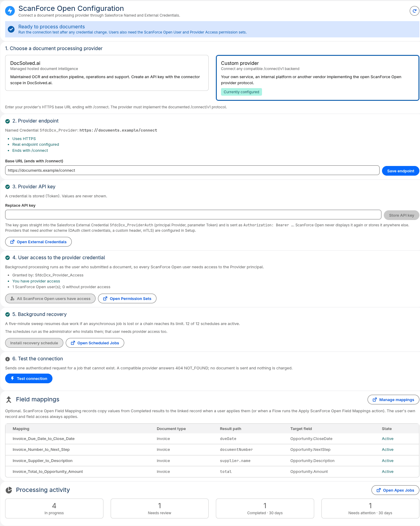Select the DocSolved.ai provider card
Image resolution: width=420 pixels, height=526 pixels.
[107, 73]
